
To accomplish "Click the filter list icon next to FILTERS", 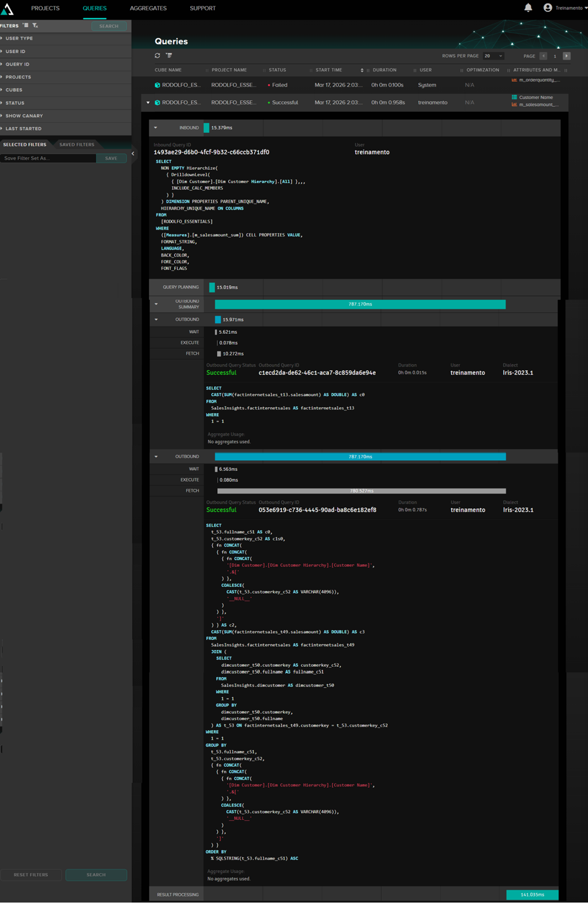I will [25, 25].
